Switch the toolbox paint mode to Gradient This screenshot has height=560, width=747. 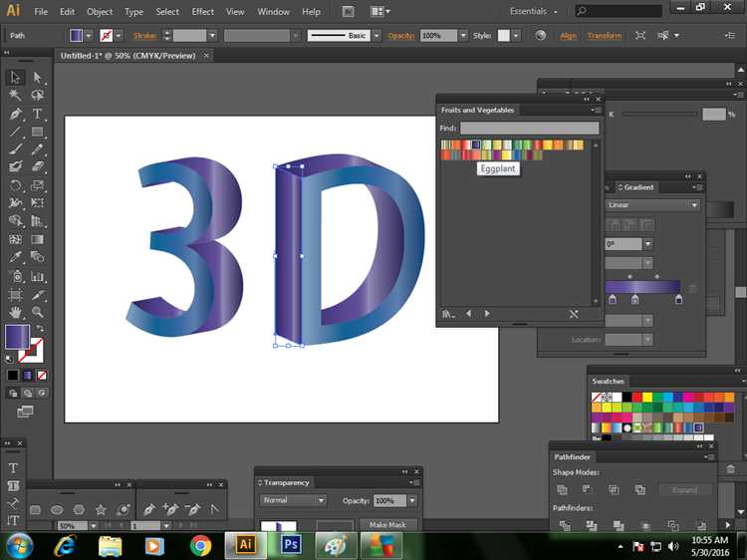click(x=27, y=375)
